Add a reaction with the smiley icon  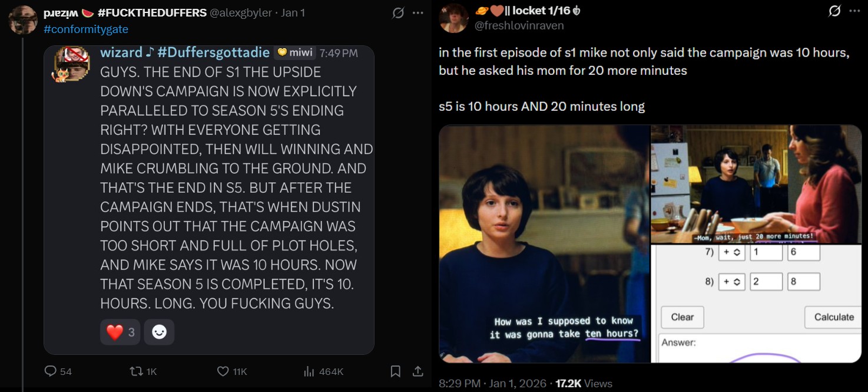click(x=159, y=332)
